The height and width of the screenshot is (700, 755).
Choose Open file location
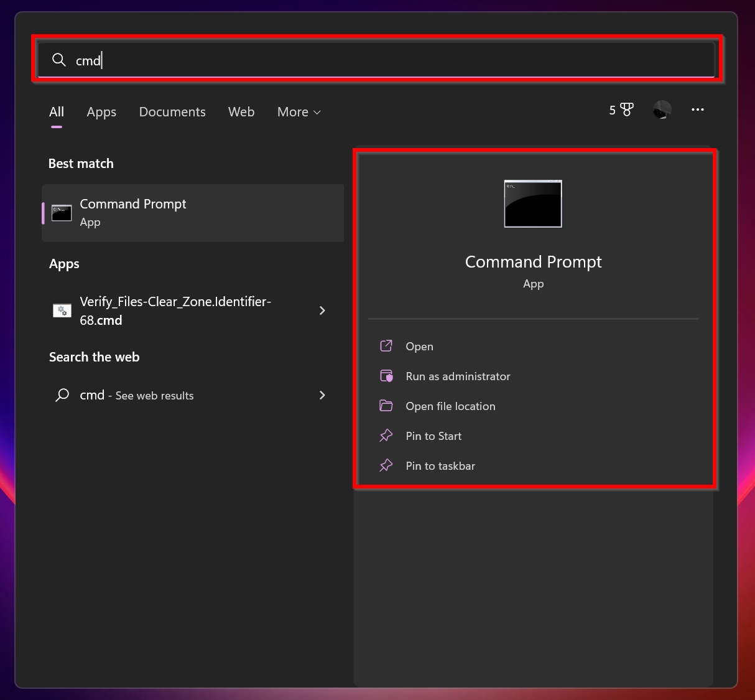click(534, 406)
